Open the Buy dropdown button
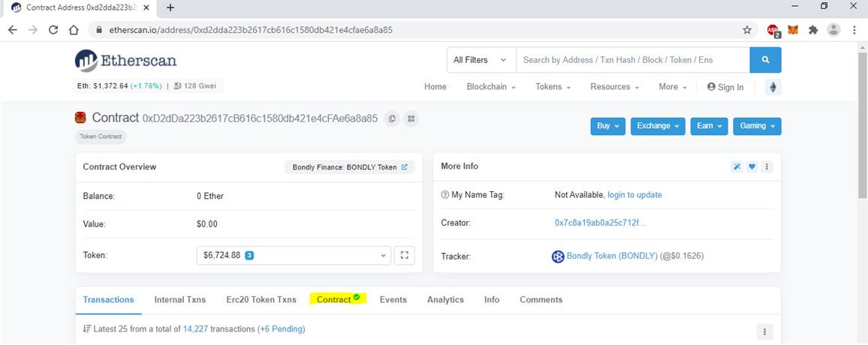The image size is (868, 345). coord(607,126)
